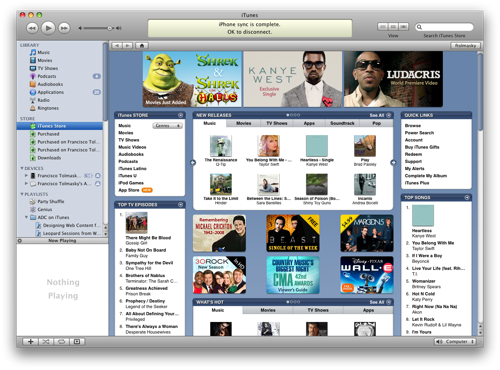Viewport: 500px width, 370px height.
Task: Open Applications in the sidebar
Action: [50, 92]
